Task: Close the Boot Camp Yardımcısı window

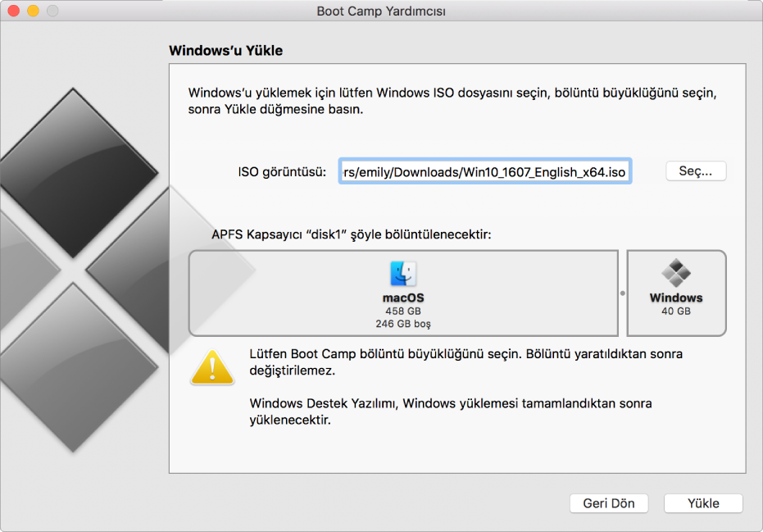Action: 14,11
